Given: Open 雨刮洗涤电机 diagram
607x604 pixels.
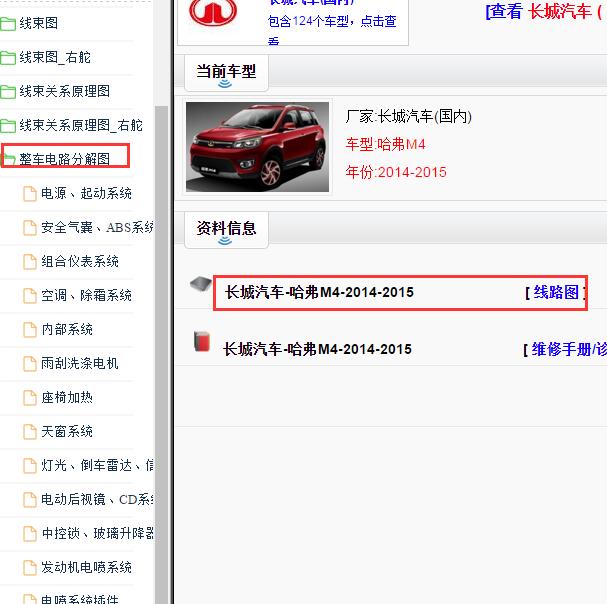Looking at the screenshot, I should pyautogui.click(x=80, y=363).
